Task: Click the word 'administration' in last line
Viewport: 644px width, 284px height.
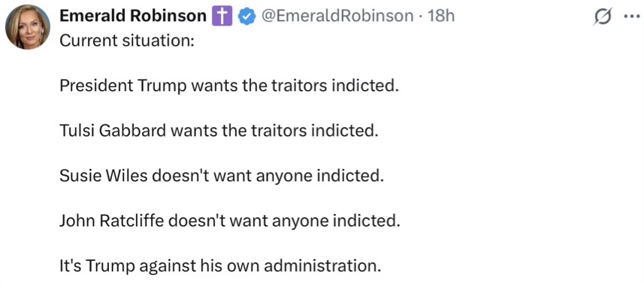Action: click(x=319, y=267)
